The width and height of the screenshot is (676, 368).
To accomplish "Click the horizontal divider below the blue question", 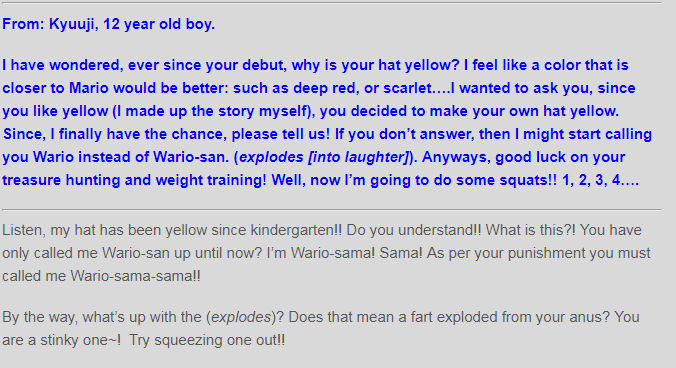I will point(332,210).
